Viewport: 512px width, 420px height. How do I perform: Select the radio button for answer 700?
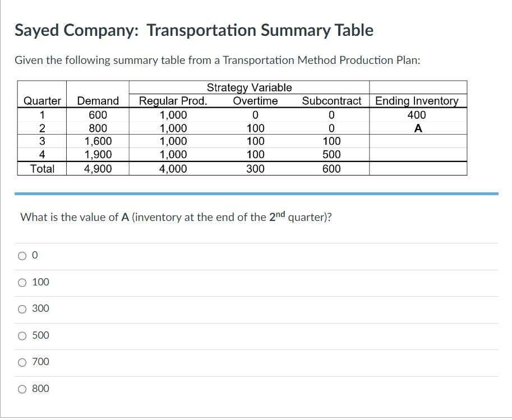click(x=21, y=362)
